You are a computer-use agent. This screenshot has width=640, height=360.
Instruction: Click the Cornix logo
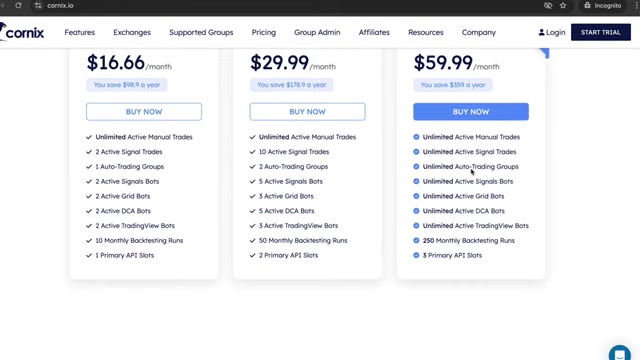[22, 32]
